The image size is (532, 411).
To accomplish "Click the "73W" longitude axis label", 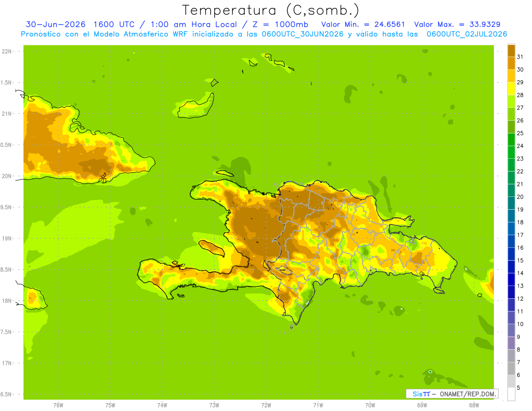I will click(214, 405).
